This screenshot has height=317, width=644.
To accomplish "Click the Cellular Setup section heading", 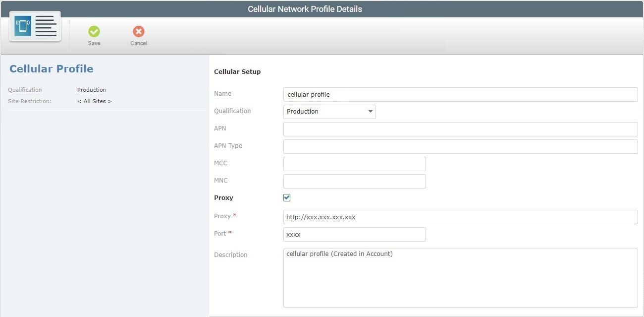I will pos(237,71).
